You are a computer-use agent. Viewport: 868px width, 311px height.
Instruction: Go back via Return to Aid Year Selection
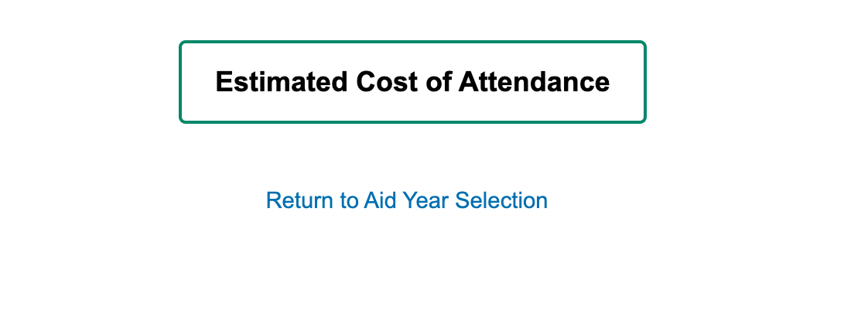point(407,200)
